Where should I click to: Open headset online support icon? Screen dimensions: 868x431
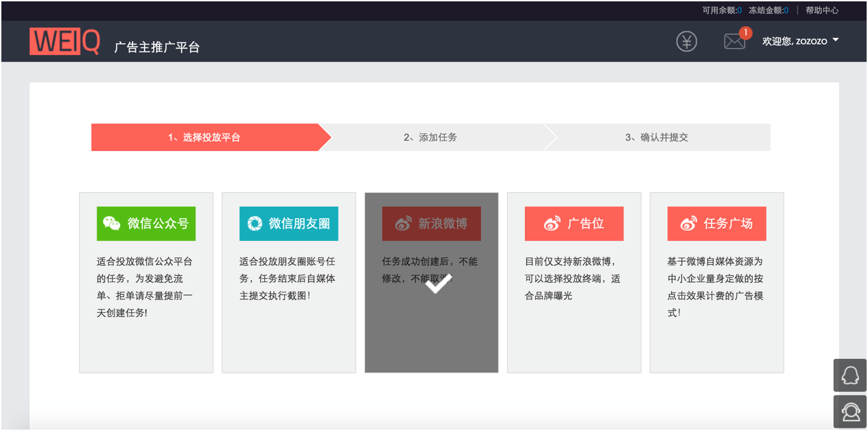point(849,411)
